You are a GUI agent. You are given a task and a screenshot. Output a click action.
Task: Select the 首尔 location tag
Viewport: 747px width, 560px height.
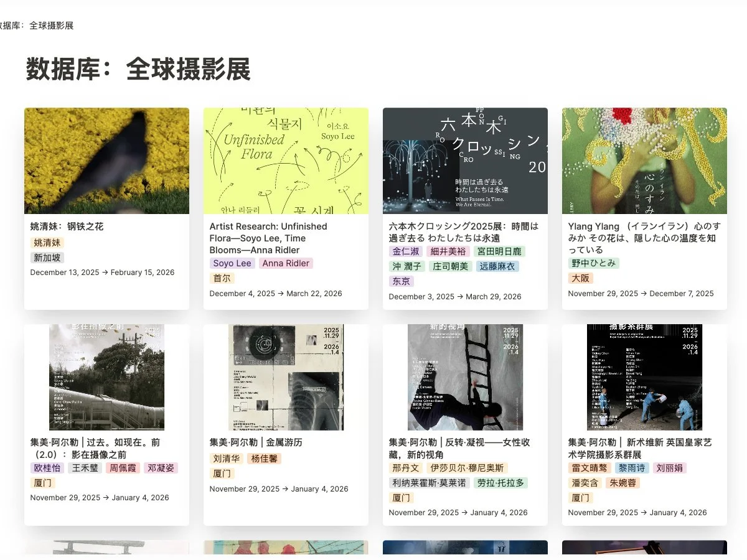(222, 279)
